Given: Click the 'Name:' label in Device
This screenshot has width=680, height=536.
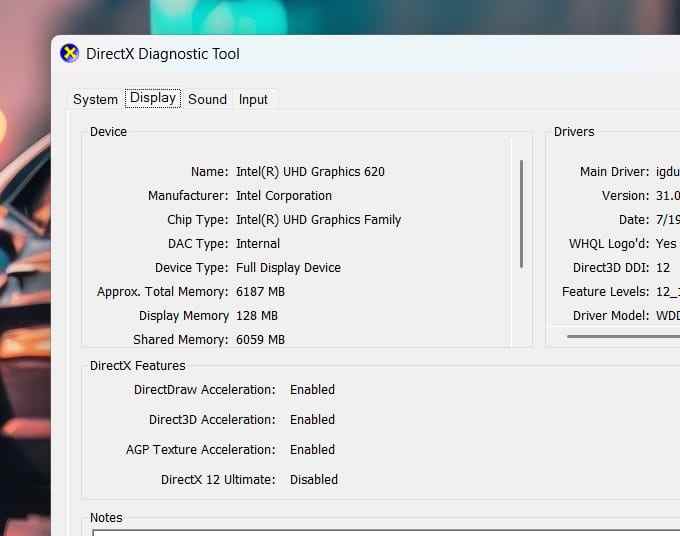Looking at the screenshot, I should (209, 172).
